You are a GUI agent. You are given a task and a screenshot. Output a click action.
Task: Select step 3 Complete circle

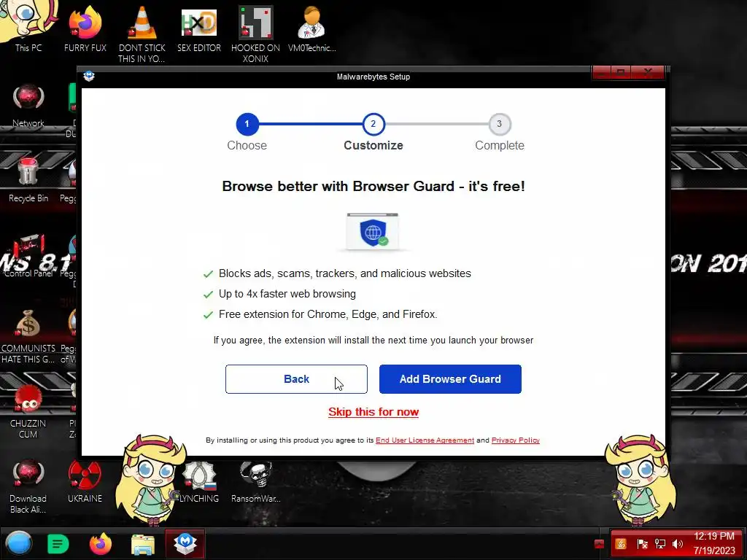pyautogui.click(x=499, y=124)
